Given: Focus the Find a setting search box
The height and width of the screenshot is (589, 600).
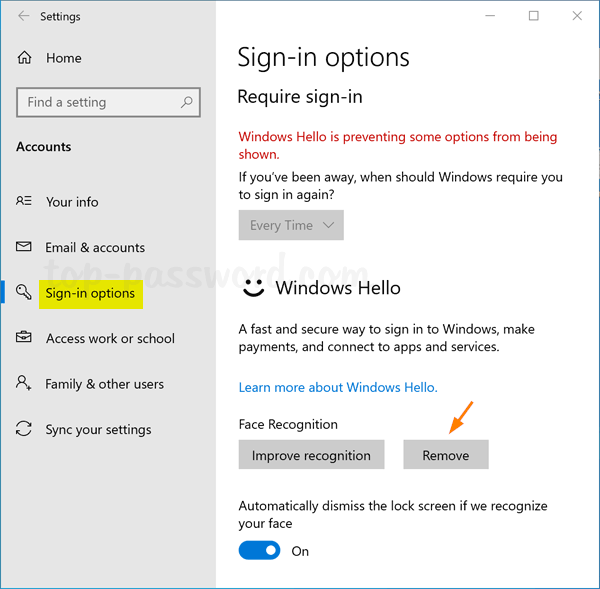Looking at the screenshot, I should tap(100, 102).
